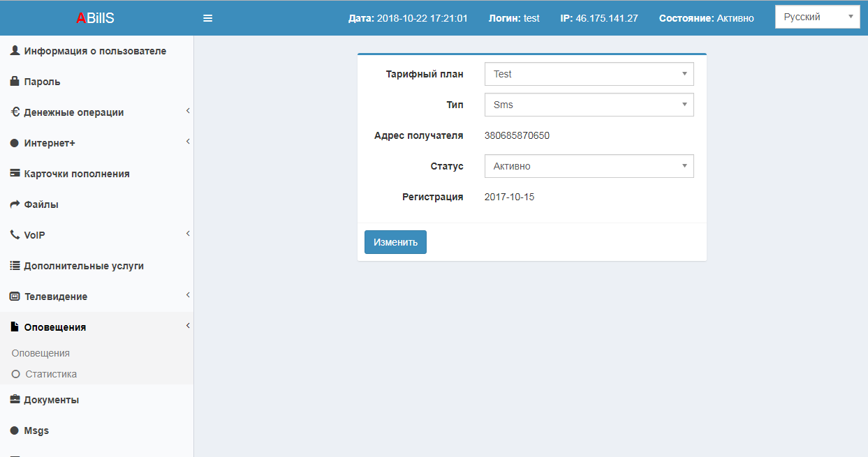
Task: Open the Msgs sidebar menu item
Action: pyautogui.click(x=36, y=430)
